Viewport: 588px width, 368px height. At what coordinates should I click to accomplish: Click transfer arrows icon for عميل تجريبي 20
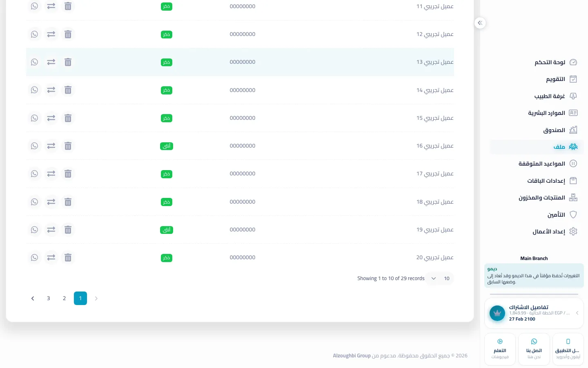51,258
